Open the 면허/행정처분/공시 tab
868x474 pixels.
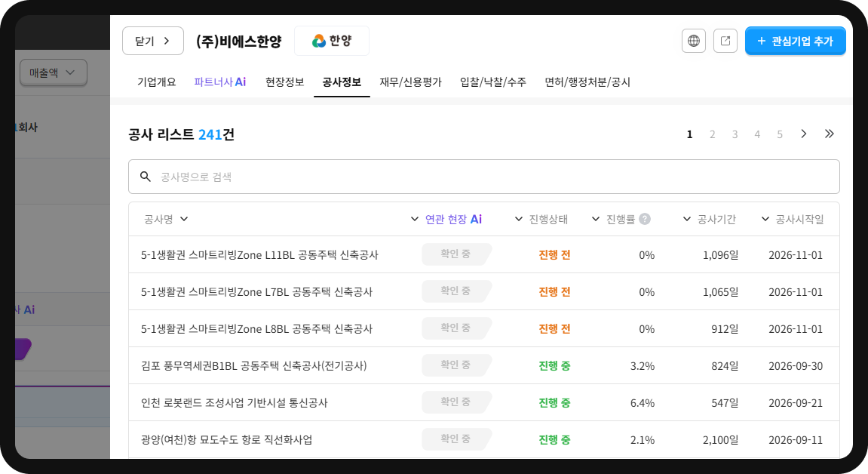click(x=587, y=82)
